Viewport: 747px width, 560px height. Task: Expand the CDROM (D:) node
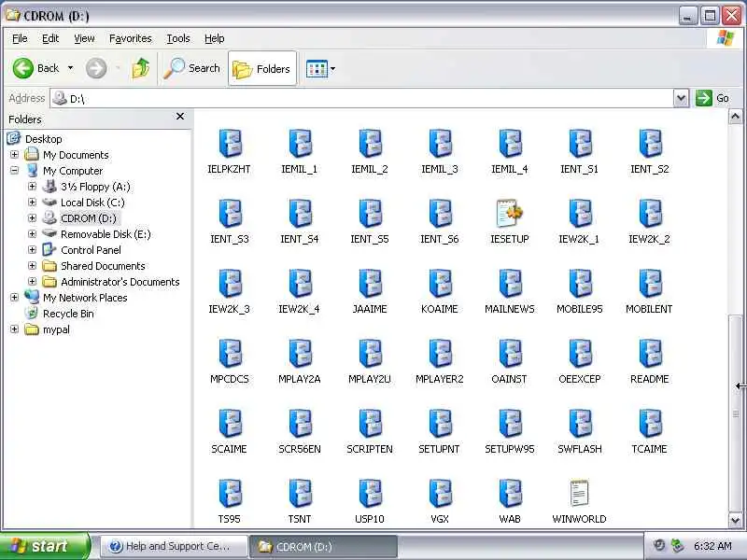coord(32,218)
